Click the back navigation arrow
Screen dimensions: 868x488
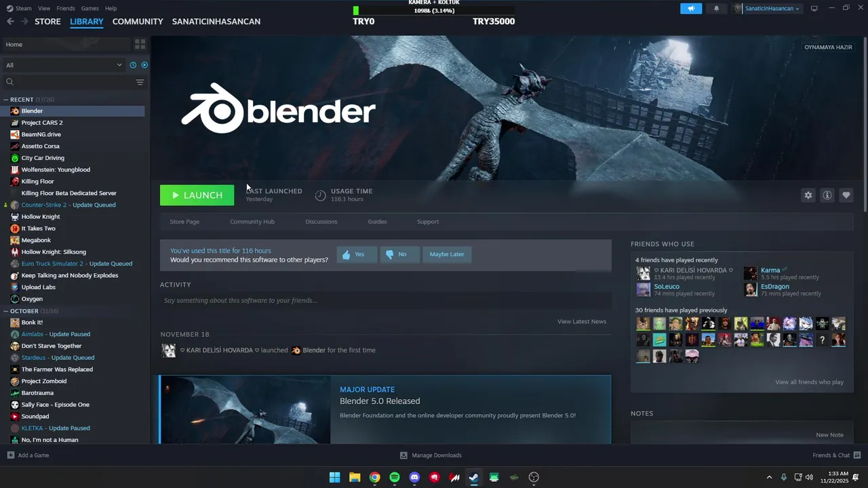coord(10,21)
